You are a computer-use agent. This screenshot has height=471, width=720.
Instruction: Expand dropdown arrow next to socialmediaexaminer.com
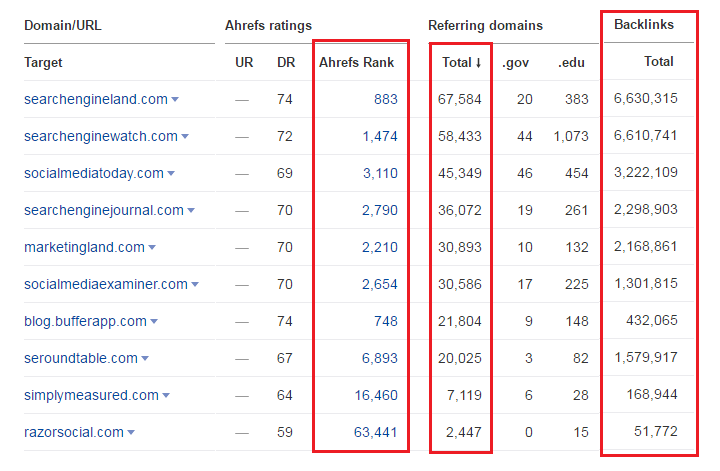(195, 285)
